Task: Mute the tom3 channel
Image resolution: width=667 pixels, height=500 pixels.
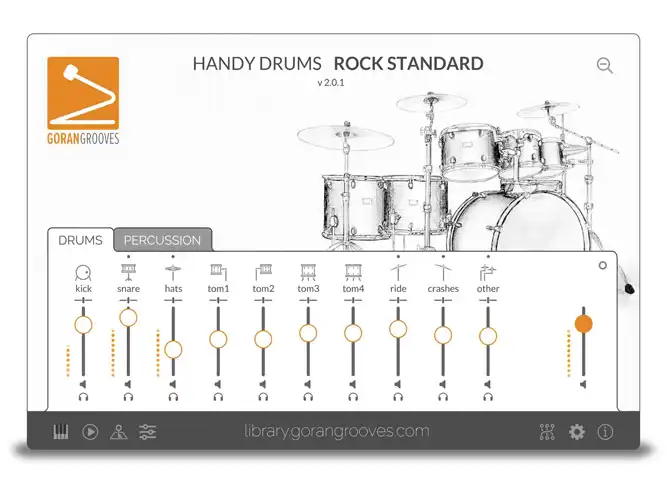Action: pyautogui.click(x=308, y=385)
